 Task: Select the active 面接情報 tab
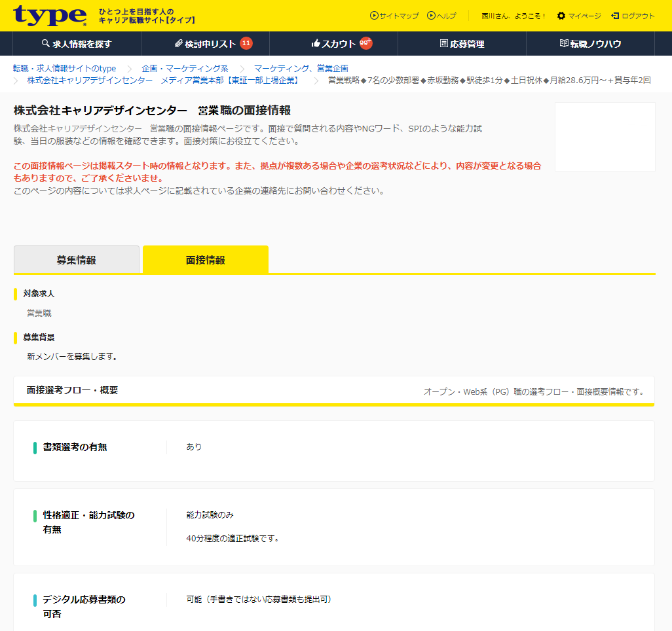[x=204, y=259]
